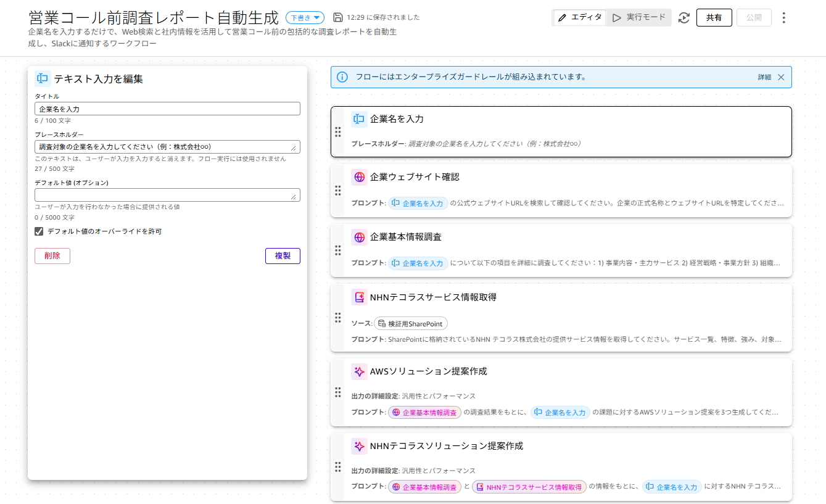The width and height of the screenshot is (826, 504).
Task: Click the 27 / 500 文字 character counter
Action: tap(54, 169)
